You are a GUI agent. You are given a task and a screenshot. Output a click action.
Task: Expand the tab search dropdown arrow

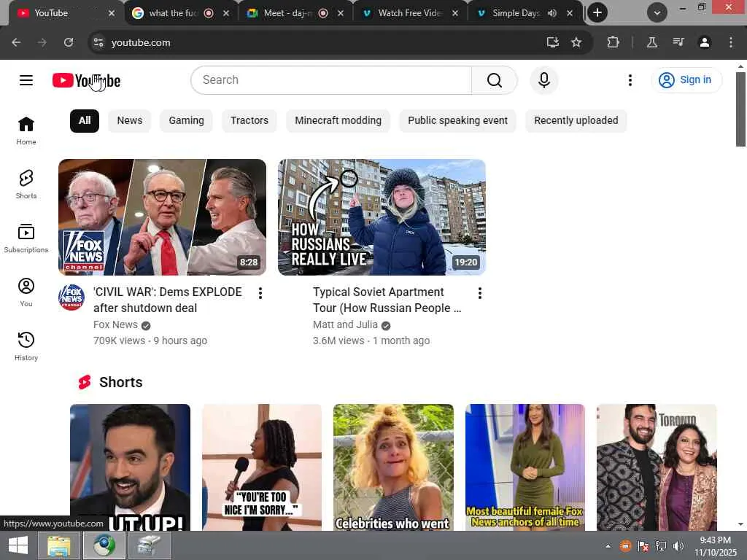pyautogui.click(x=657, y=13)
